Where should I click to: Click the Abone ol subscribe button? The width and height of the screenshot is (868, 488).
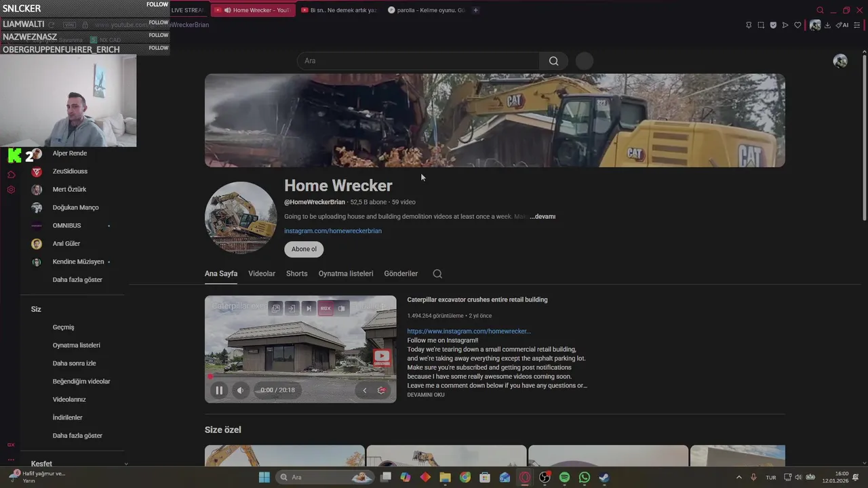tap(304, 249)
